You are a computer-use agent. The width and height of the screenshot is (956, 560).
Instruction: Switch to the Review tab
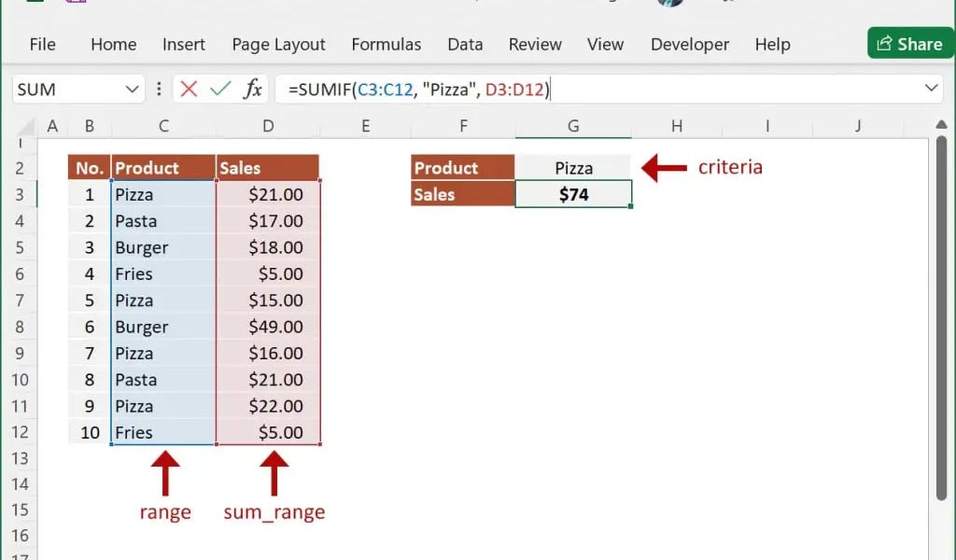pyautogui.click(x=534, y=44)
